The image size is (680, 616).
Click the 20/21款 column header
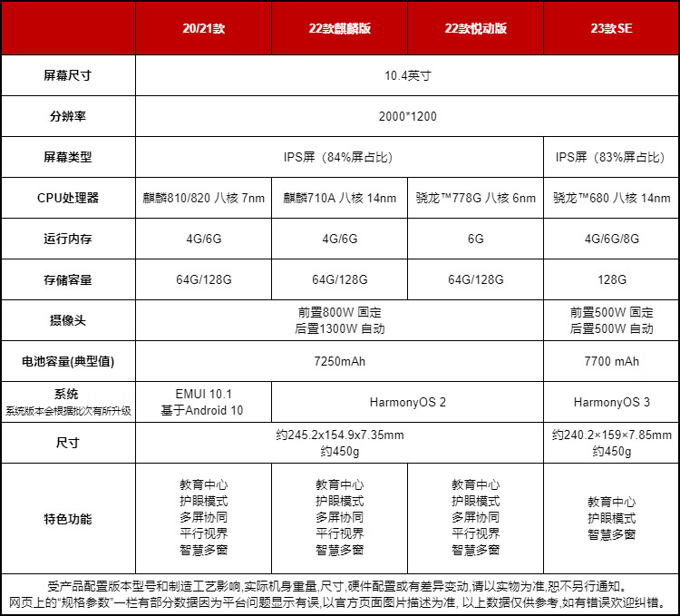(x=203, y=28)
